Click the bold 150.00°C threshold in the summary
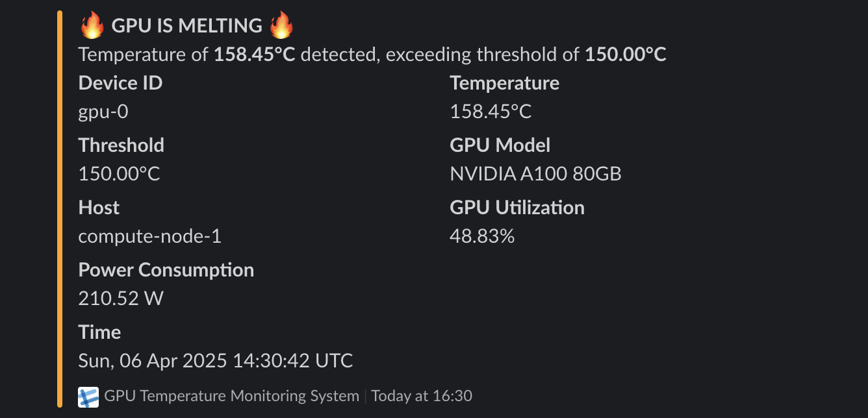Screen dimensions: 868x418 tap(626, 55)
